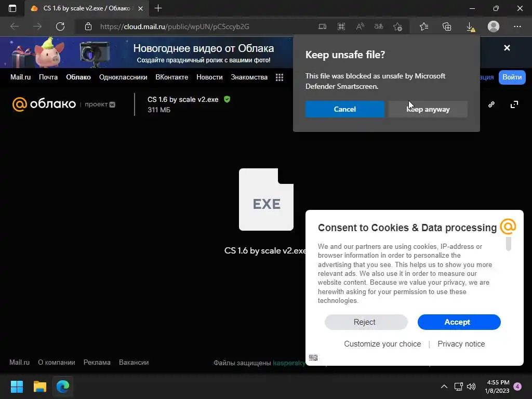Accept cookies in consent dialog
Image resolution: width=532 pixels, height=399 pixels.
coord(459,322)
